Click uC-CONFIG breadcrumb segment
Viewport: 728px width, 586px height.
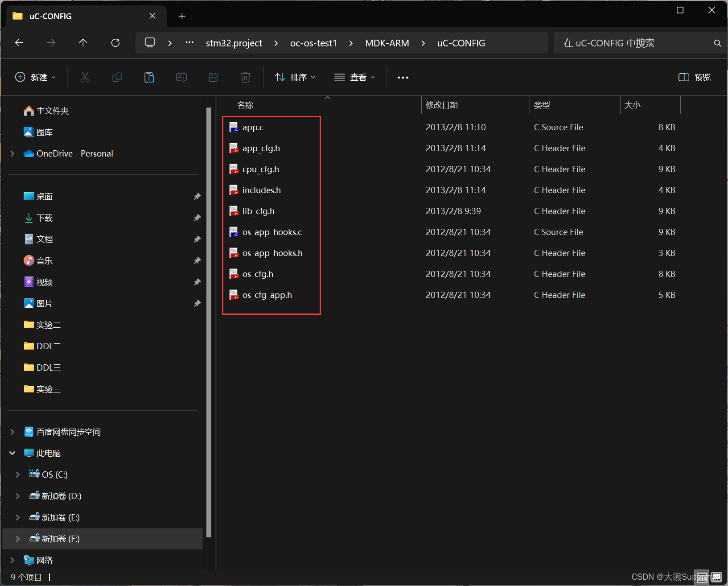pos(461,43)
